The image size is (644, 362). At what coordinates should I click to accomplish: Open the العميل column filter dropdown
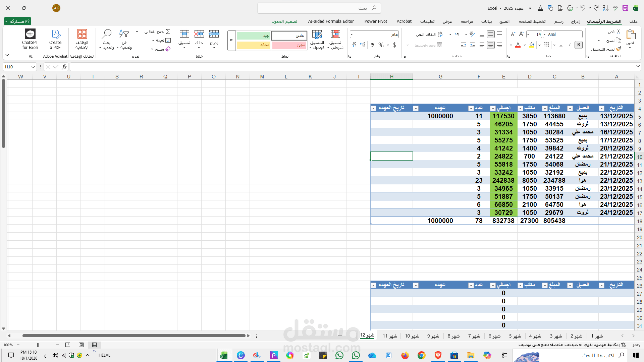pyautogui.click(x=570, y=108)
